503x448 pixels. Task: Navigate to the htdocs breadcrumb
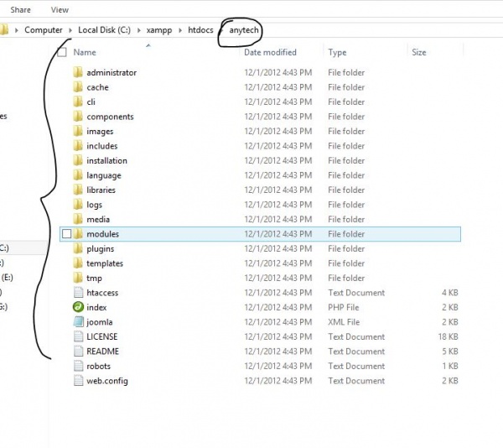(x=200, y=30)
